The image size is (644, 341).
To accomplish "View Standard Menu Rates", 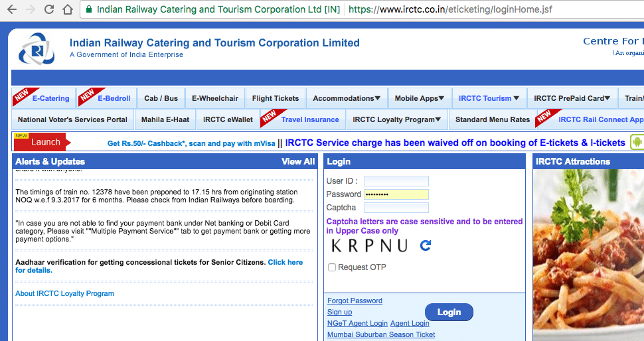I will point(493,120).
